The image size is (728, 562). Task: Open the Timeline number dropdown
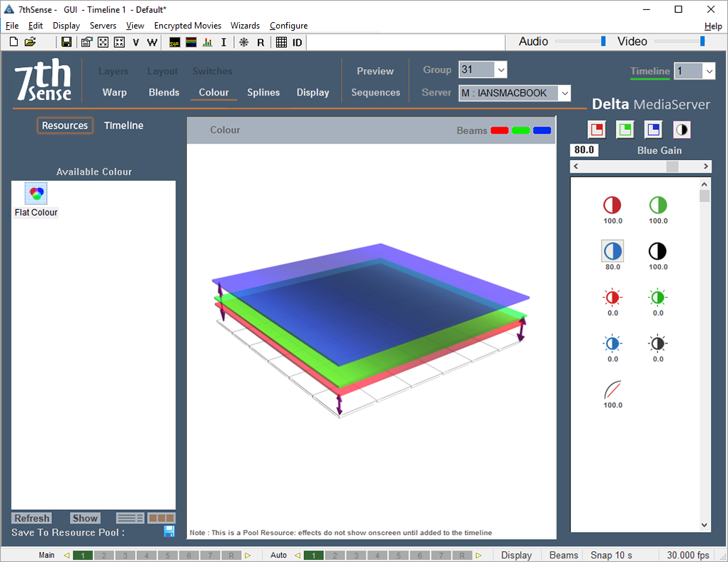pos(709,71)
